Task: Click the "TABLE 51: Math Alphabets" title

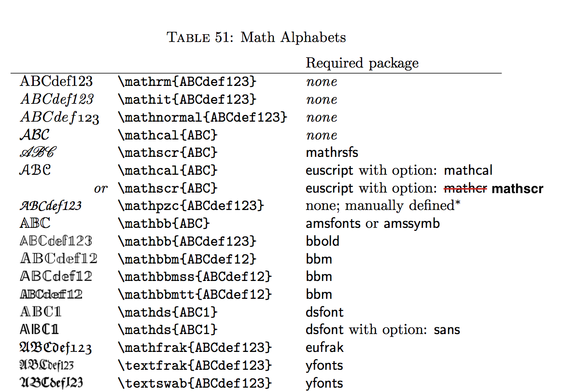Action: coord(256,37)
